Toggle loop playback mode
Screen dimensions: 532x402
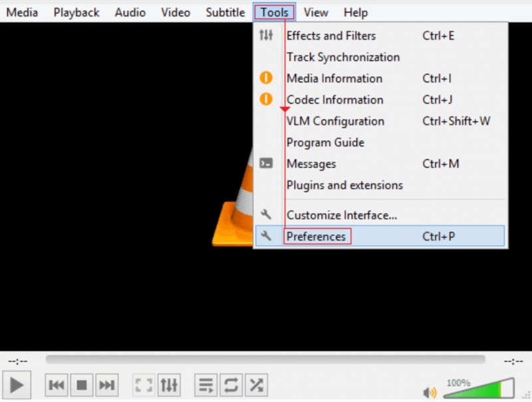tap(231, 384)
